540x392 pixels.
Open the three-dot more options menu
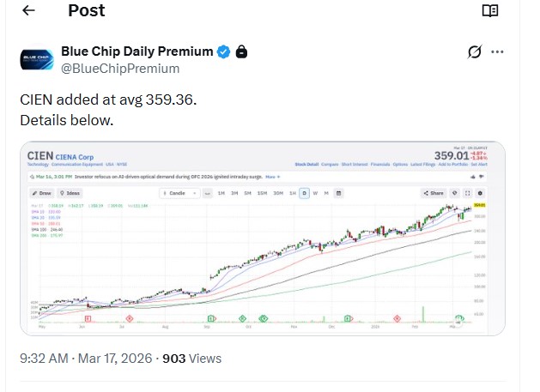point(497,52)
